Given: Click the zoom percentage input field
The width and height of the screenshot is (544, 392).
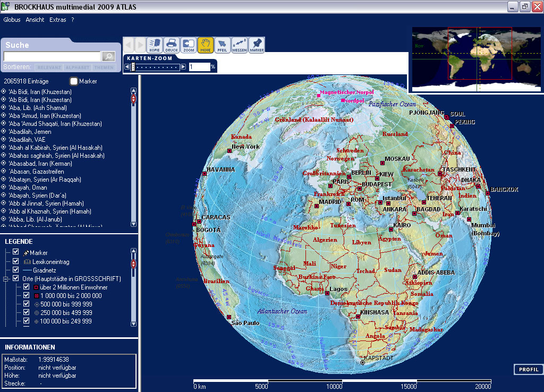Looking at the screenshot, I should point(200,66).
